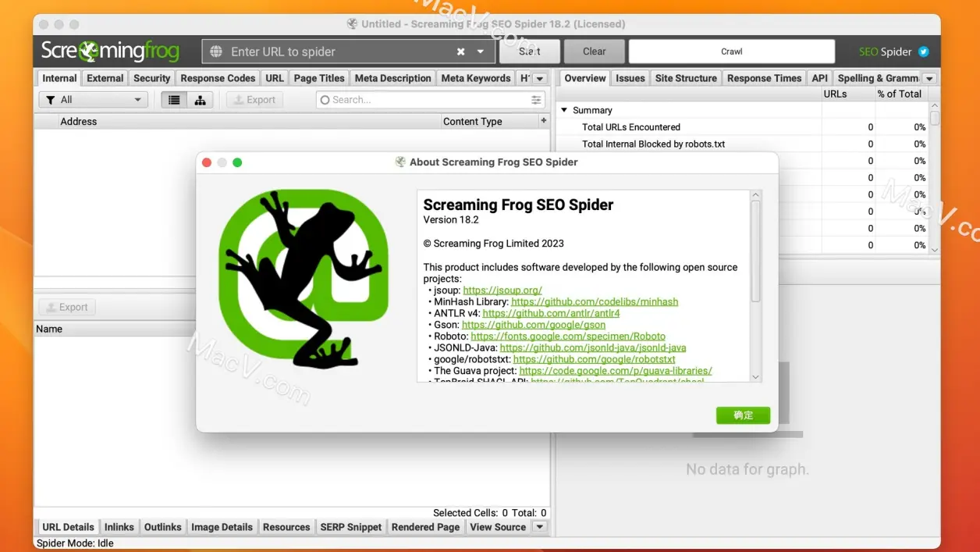
Task: Open the Guava project link
Action: (x=616, y=371)
